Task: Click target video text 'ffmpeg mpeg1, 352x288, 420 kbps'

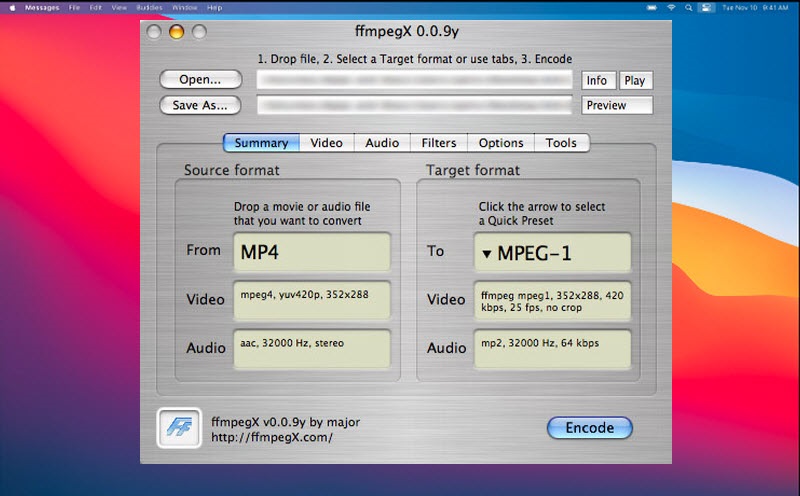Action: click(x=552, y=301)
